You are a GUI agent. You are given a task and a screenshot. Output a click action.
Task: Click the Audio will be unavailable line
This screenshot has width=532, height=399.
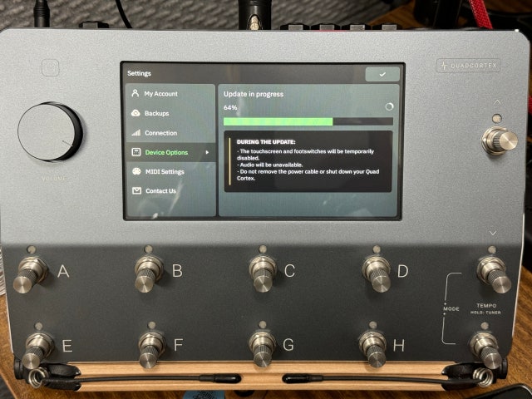(269, 165)
